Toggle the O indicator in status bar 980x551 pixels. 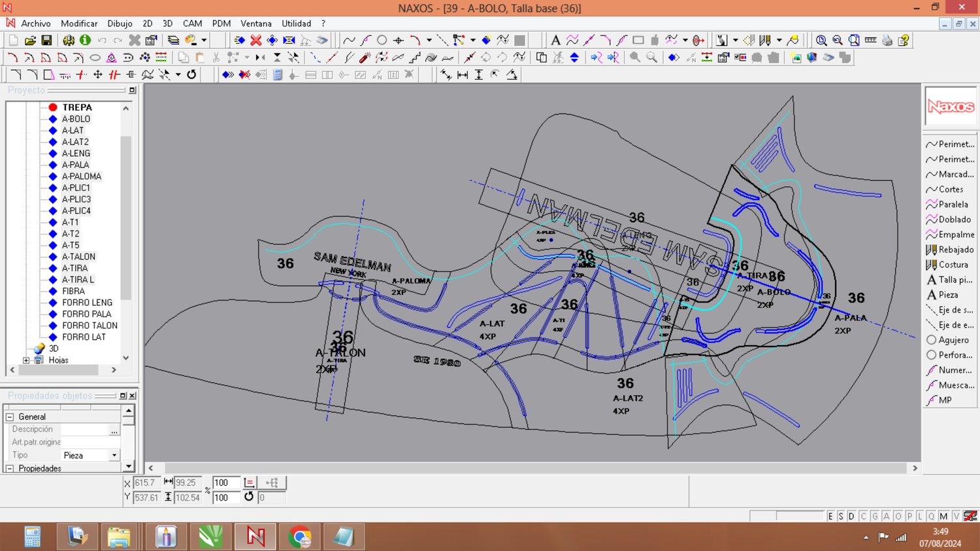tap(898, 516)
